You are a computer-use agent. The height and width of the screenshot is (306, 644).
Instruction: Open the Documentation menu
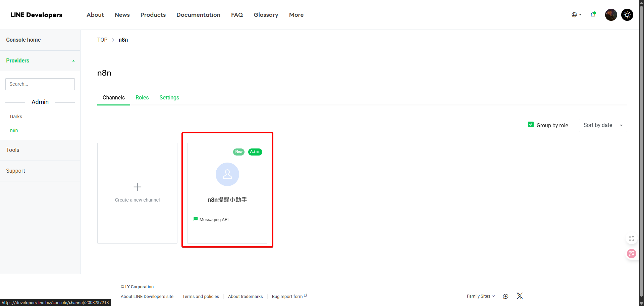pyautogui.click(x=198, y=15)
